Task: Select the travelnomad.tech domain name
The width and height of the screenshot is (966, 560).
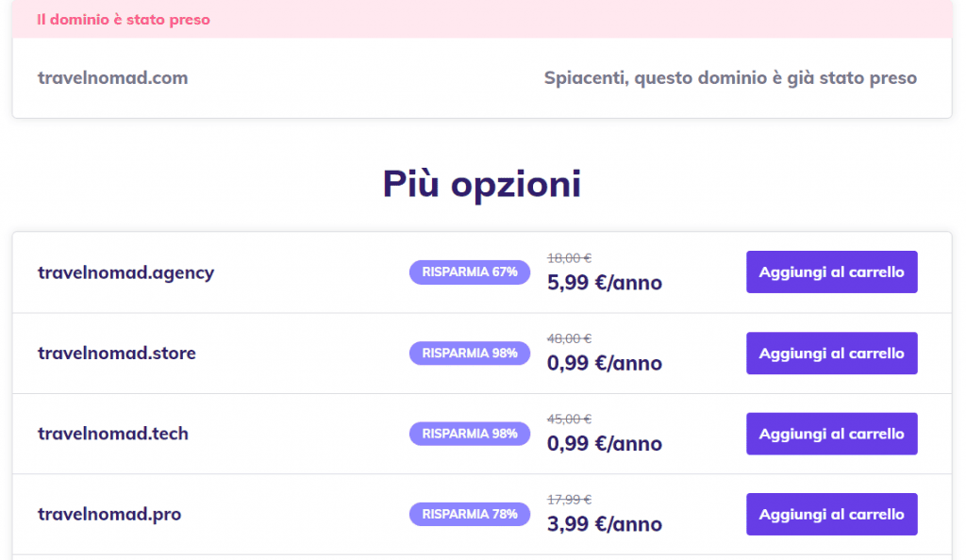Action: [x=112, y=434]
